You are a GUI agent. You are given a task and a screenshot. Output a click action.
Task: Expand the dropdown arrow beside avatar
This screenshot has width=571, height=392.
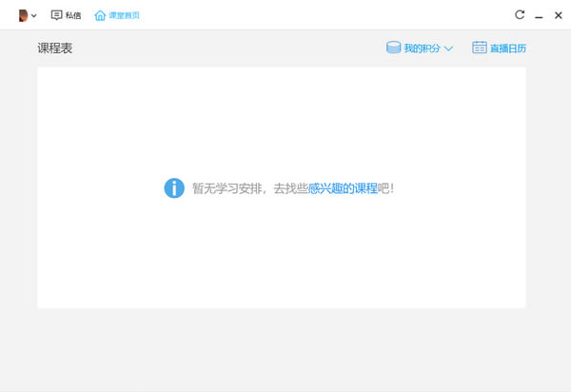[34, 15]
